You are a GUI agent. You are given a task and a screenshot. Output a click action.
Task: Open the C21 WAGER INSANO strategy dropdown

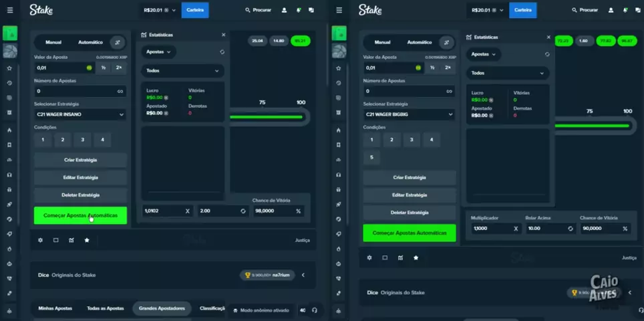80,114
